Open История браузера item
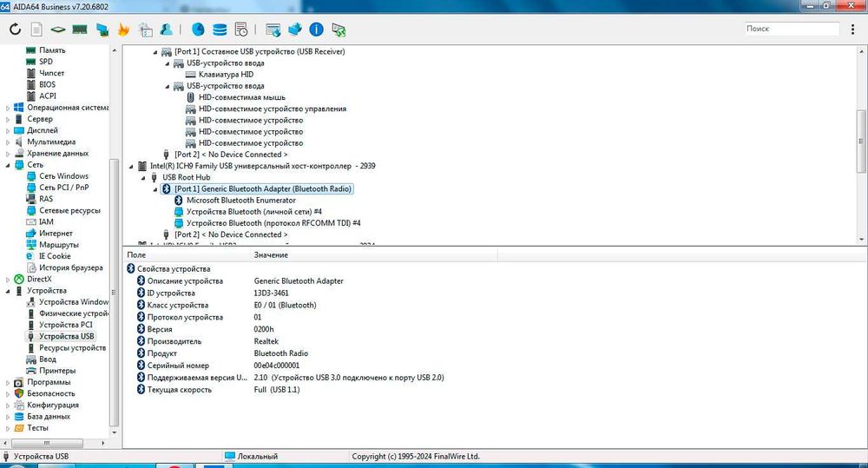Viewport: 868px width, 468px height. click(71, 267)
